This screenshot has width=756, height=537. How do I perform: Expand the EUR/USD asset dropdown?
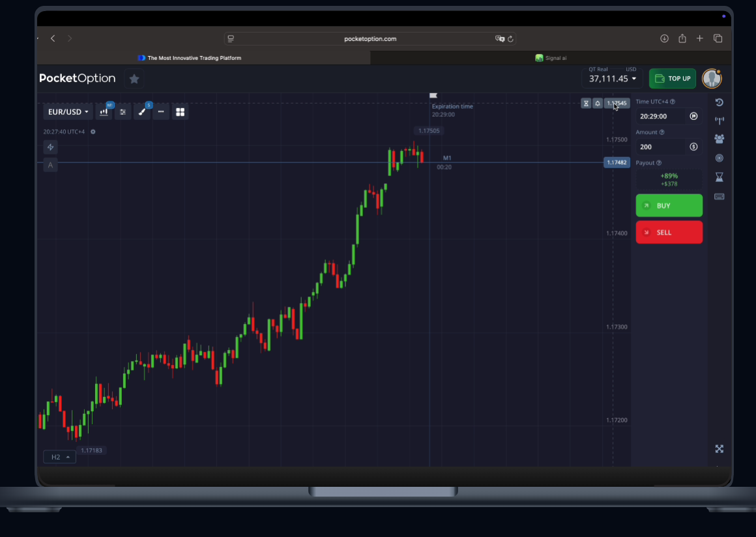click(x=68, y=112)
